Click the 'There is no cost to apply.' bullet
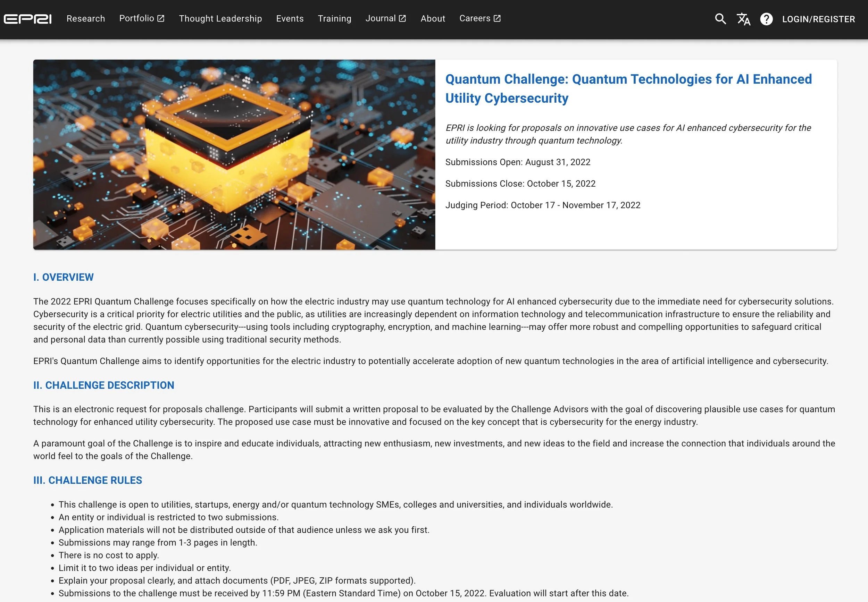This screenshot has width=868, height=602. [109, 555]
